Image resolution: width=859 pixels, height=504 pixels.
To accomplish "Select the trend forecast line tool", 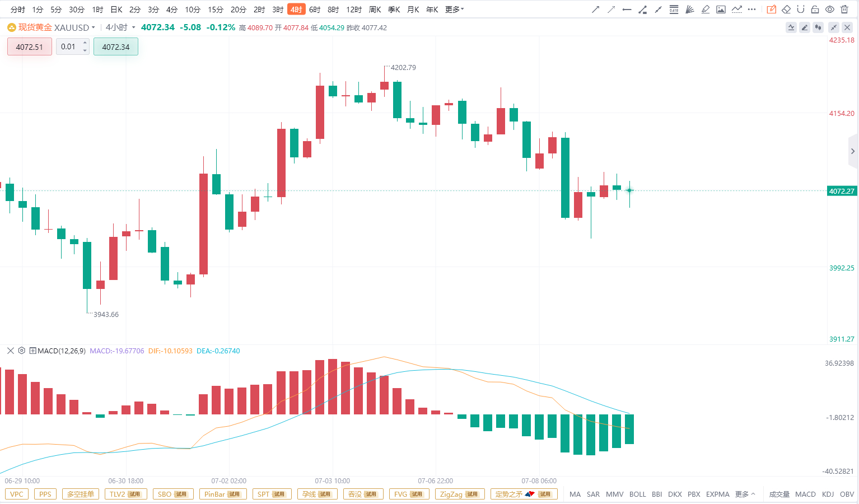I will [736, 10].
